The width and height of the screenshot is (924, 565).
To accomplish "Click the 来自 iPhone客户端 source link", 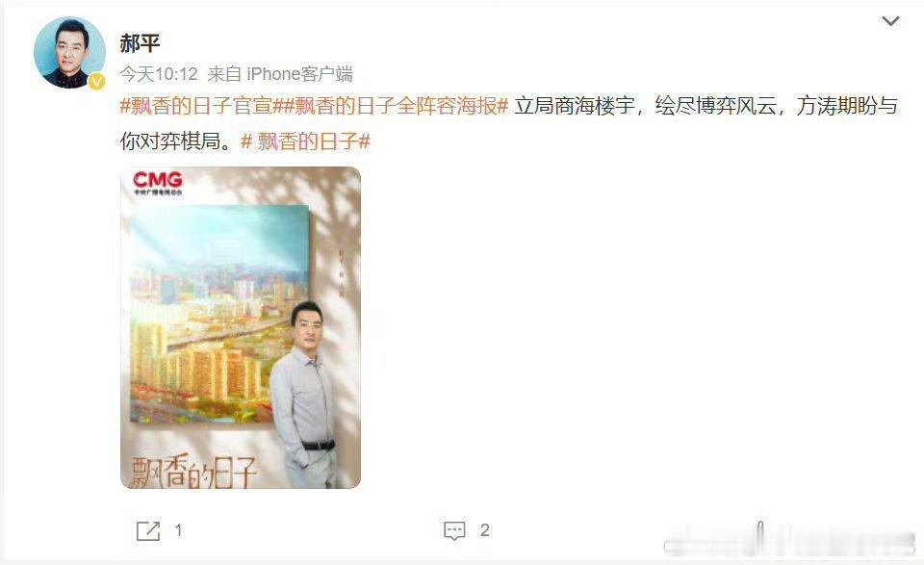I will click(x=280, y=74).
